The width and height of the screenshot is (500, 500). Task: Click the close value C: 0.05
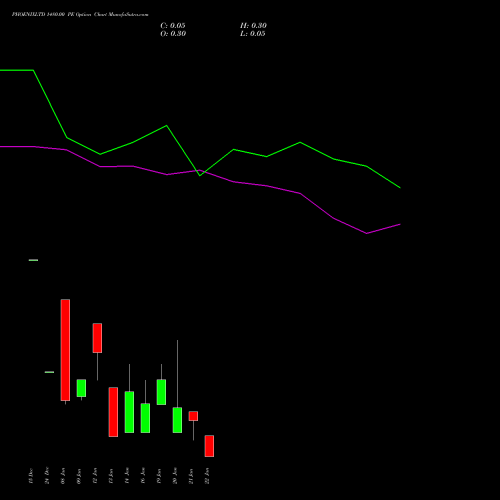coord(173,26)
